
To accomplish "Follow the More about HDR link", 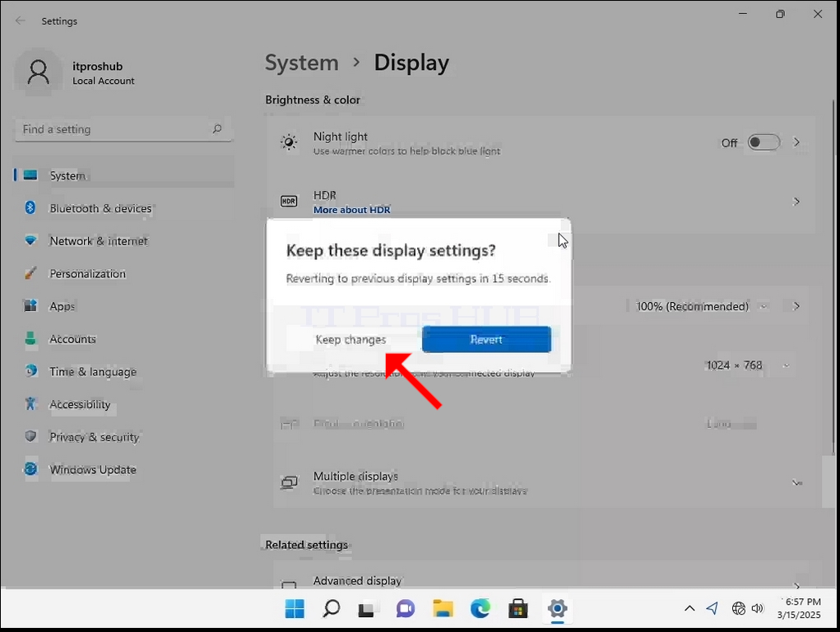I will point(352,210).
